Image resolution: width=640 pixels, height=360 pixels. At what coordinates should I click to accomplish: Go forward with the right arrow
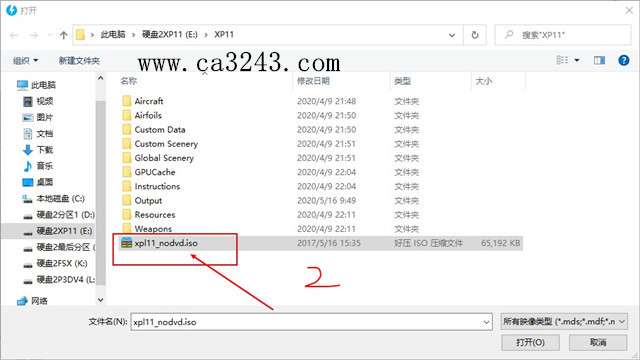click(34, 36)
